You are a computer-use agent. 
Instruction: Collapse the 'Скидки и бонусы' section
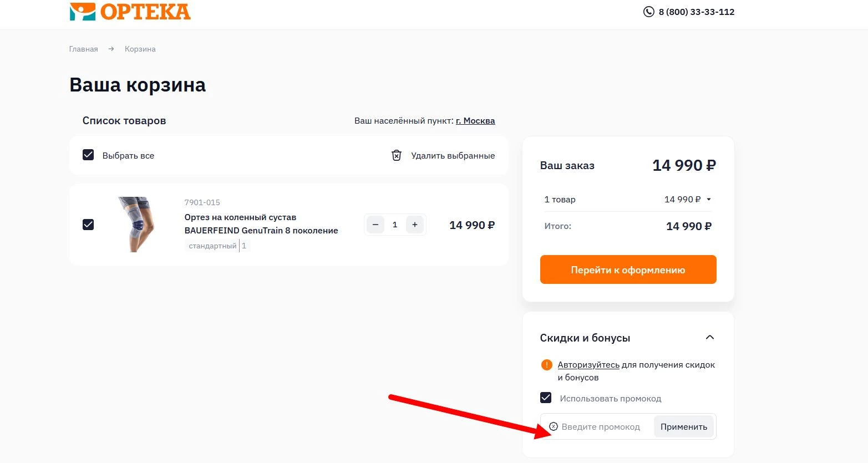pyautogui.click(x=709, y=338)
